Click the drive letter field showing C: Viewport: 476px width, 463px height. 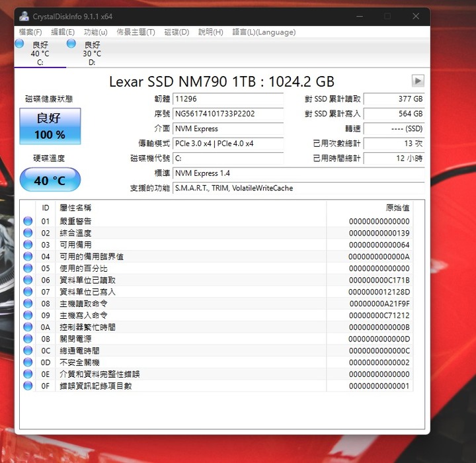(x=228, y=158)
